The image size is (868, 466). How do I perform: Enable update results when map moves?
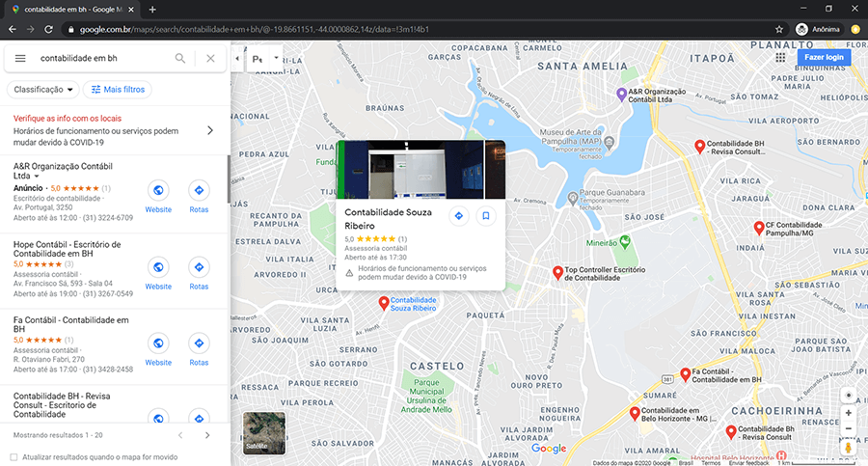tap(14, 457)
